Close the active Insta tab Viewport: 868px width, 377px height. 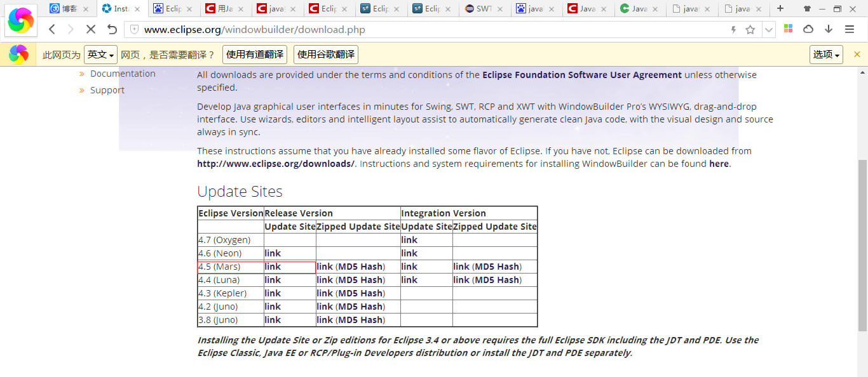tap(137, 9)
